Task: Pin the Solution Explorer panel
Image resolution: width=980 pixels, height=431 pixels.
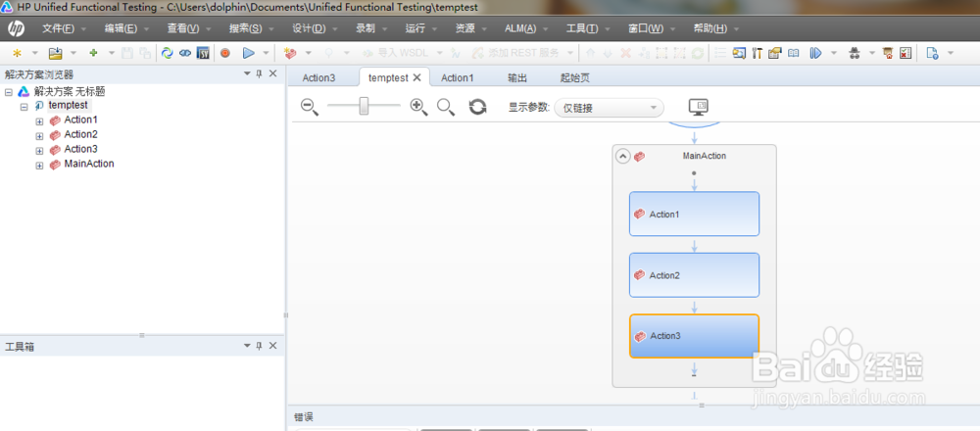Action: pyautogui.click(x=259, y=73)
